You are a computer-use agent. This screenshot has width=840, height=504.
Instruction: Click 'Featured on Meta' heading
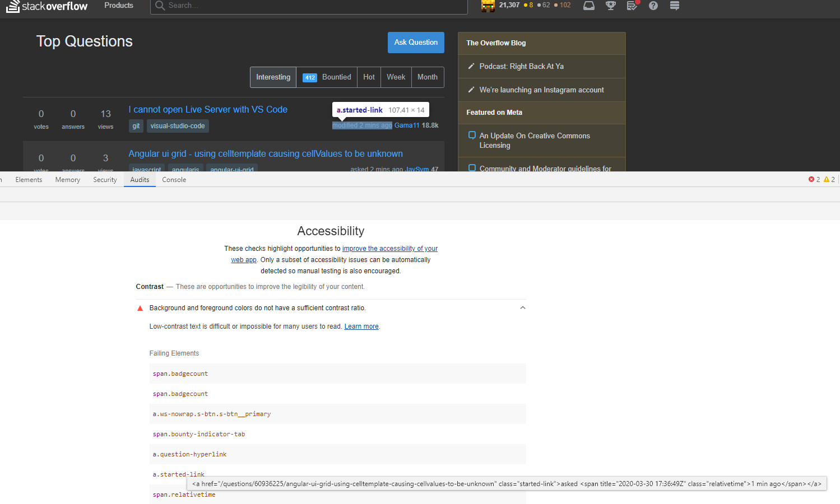pyautogui.click(x=494, y=113)
